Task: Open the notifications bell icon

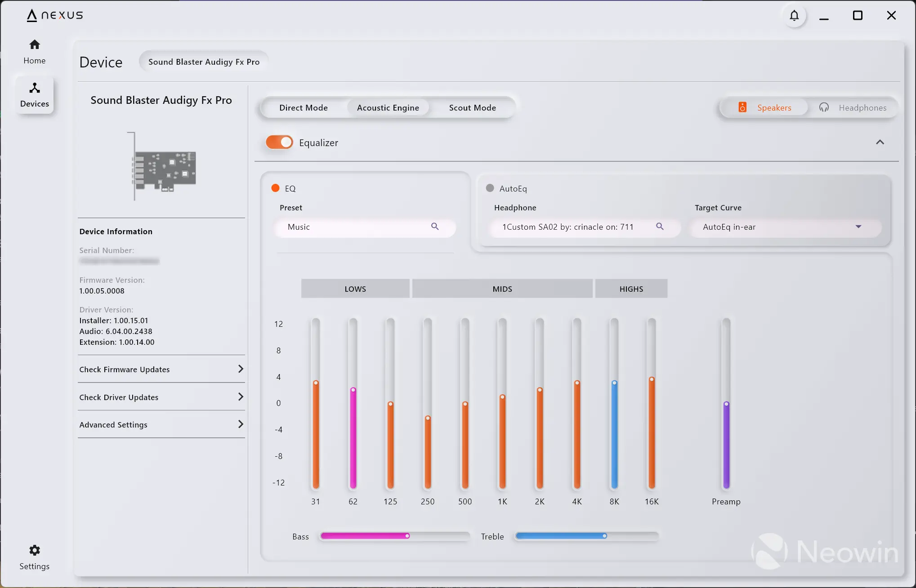Action: (794, 16)
